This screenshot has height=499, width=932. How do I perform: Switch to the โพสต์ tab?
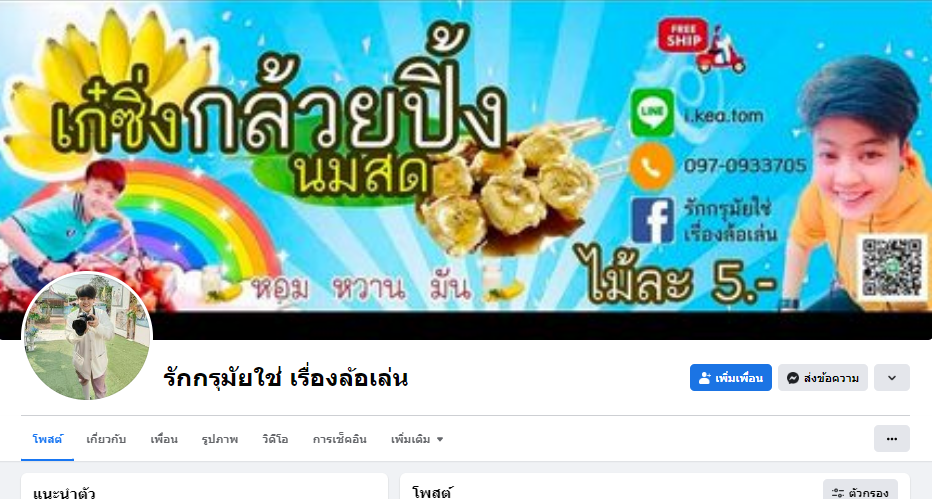tap(48, 440)
